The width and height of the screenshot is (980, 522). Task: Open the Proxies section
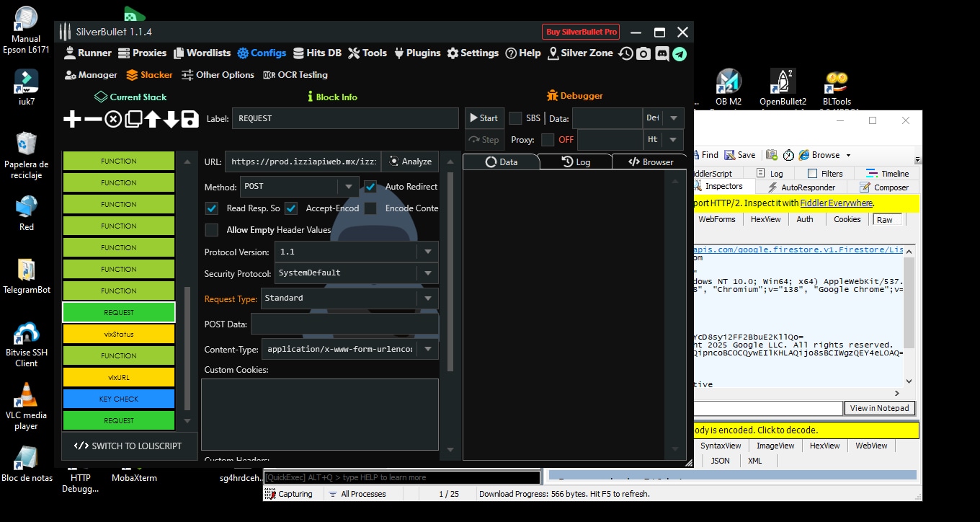tap(142, 53)
